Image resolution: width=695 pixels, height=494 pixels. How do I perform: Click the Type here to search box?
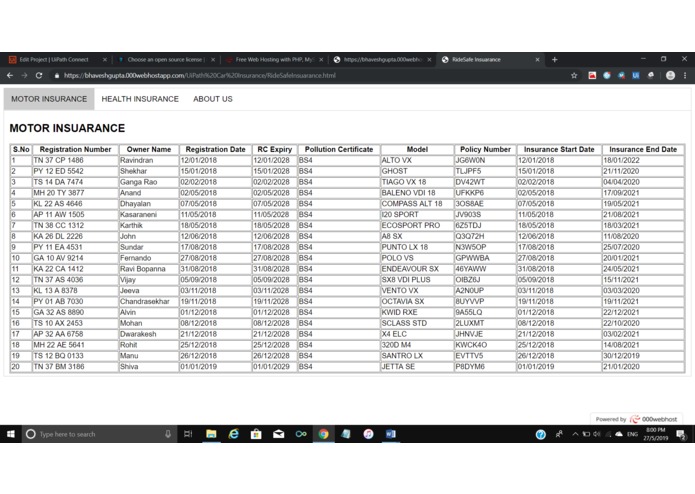(98, 434)
